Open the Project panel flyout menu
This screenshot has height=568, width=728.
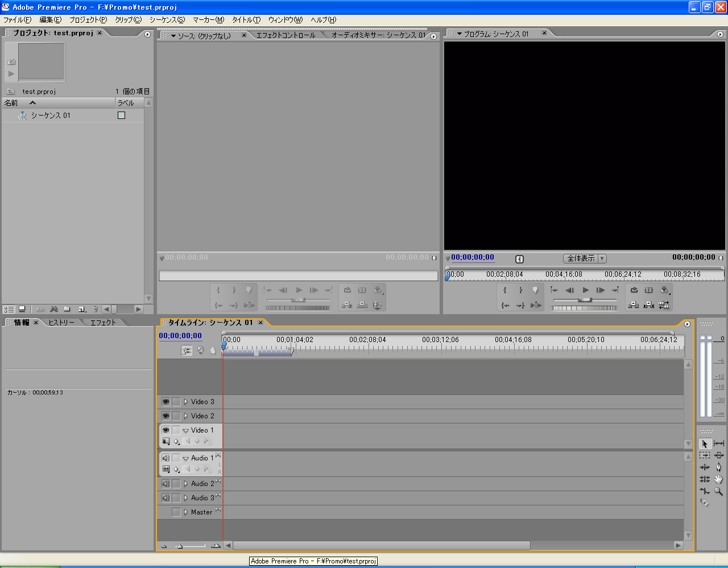(x=148, y=34)
